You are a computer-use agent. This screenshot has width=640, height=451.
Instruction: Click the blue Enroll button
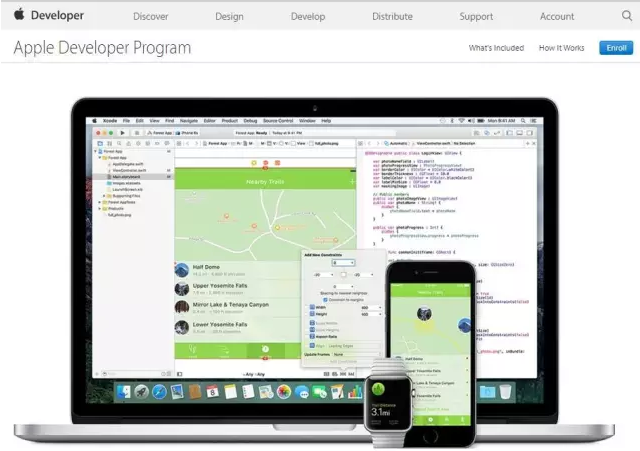click(616, 48)
